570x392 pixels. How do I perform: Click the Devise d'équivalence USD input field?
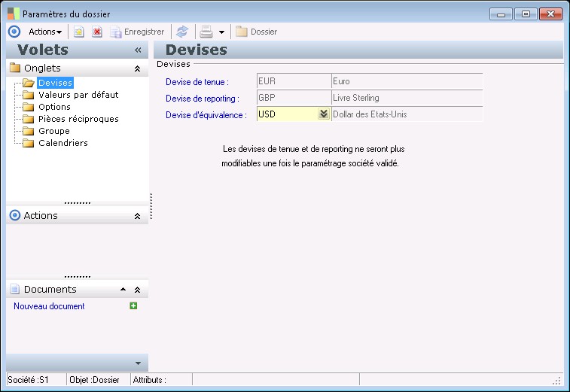point(285,114)
